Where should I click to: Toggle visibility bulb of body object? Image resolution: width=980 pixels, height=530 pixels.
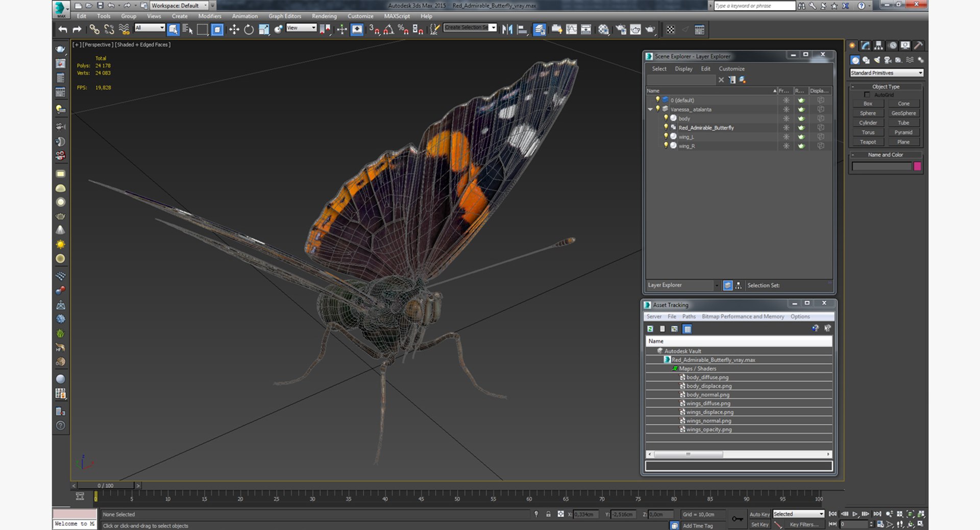pyautogui.click(x=666, y=118)
